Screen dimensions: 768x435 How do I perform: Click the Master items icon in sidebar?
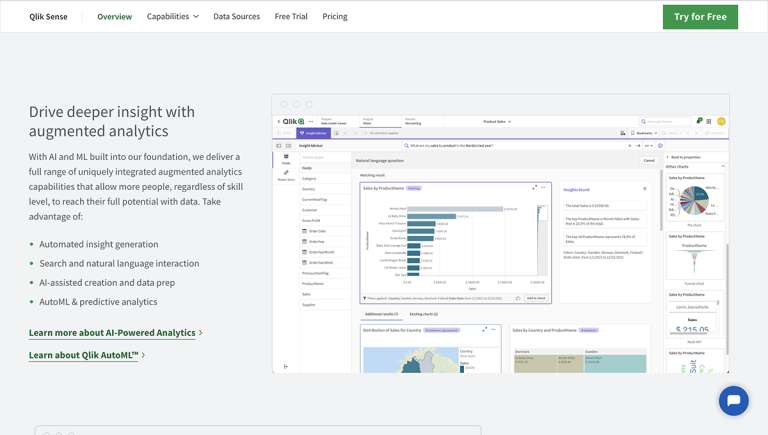tap(286, 175)
